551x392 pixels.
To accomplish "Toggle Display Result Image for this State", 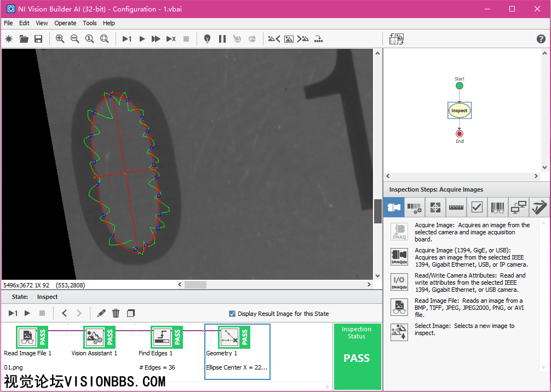I will point(232,314).
